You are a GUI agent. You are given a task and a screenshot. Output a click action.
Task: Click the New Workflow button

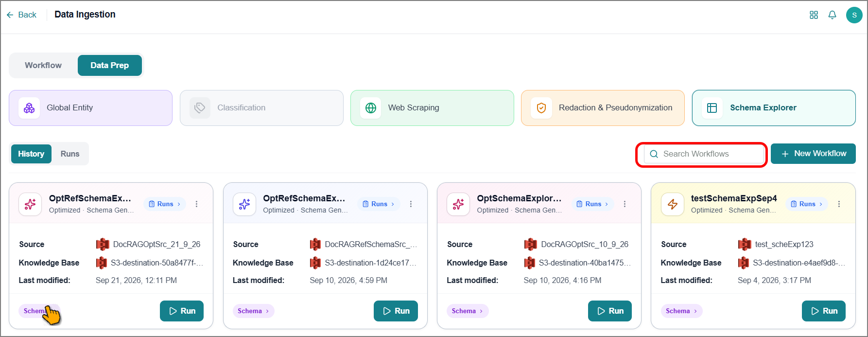pos(813,154)
